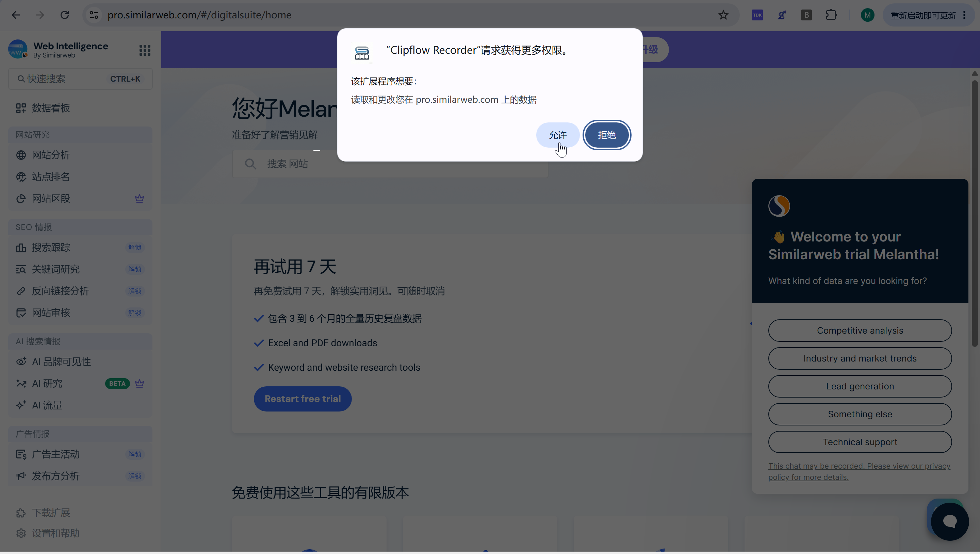Click the AI 流量 sparkle icon
Image resolution: width=980 pixels, height=554 pixels.
(21, 405)
